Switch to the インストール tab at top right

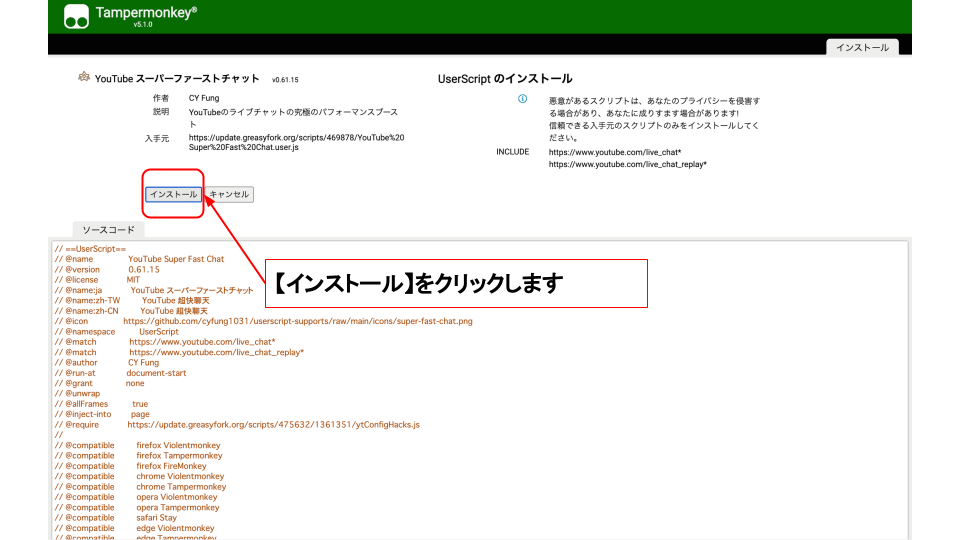coord(862,47)
